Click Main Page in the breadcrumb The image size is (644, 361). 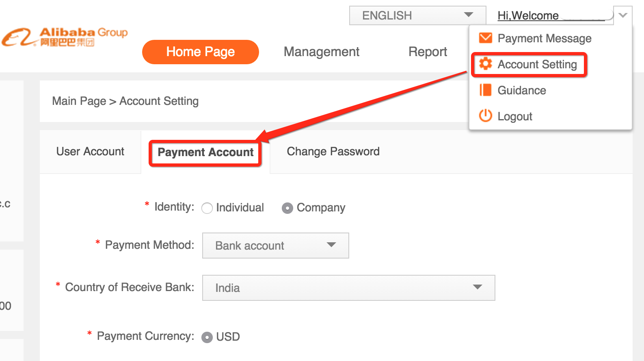tap(79, 101)
